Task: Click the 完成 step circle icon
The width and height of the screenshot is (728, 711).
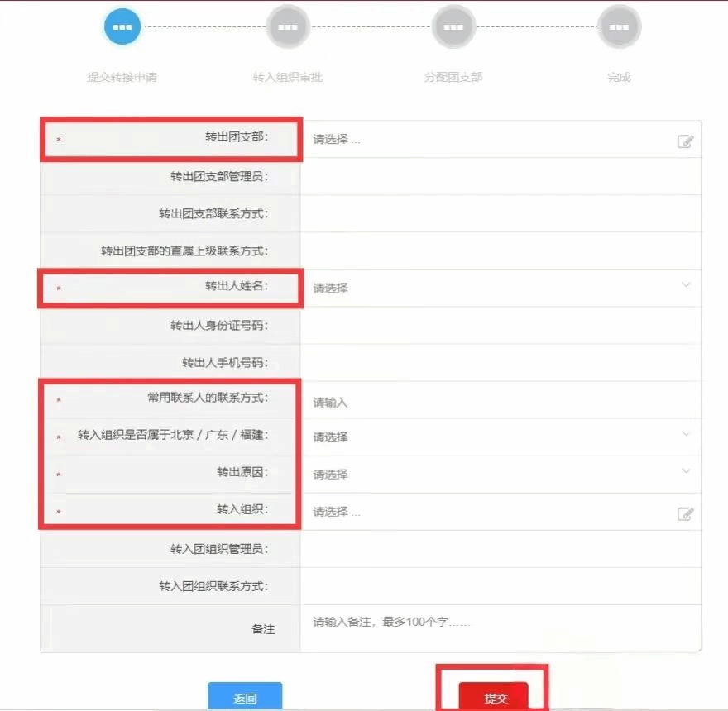Action: (619, 26)
